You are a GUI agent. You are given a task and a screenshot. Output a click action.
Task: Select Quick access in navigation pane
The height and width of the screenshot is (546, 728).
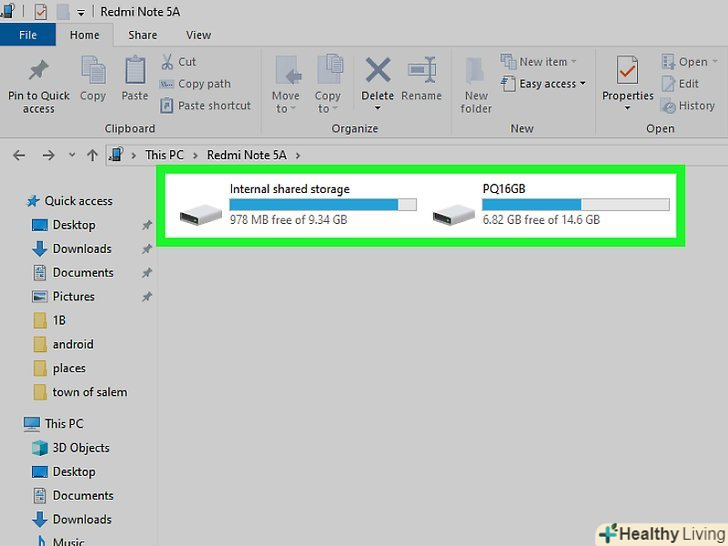click(x=78, y=201)
